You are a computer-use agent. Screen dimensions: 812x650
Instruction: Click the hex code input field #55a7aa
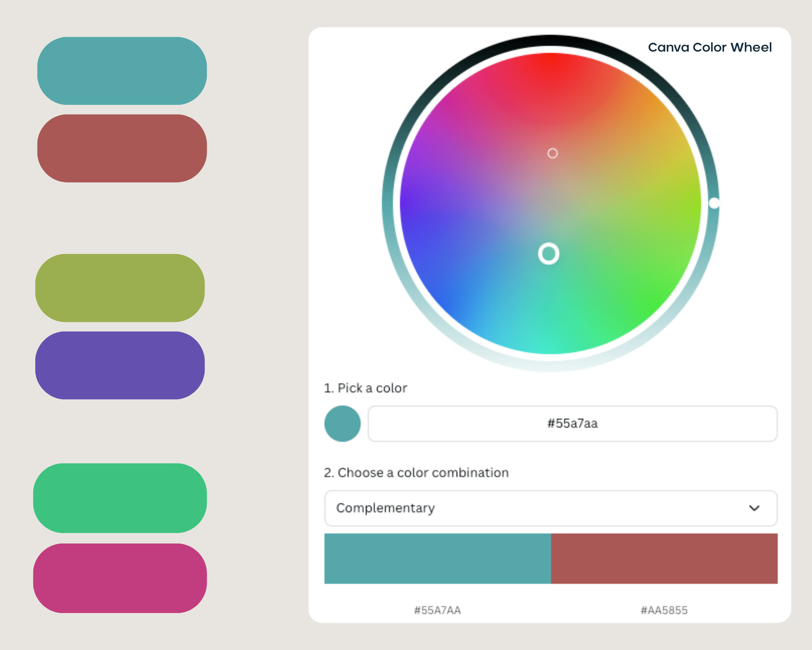tap(572, 423)
